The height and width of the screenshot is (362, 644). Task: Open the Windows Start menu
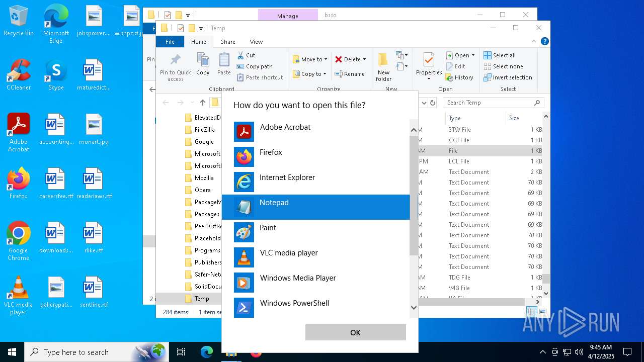12,352
